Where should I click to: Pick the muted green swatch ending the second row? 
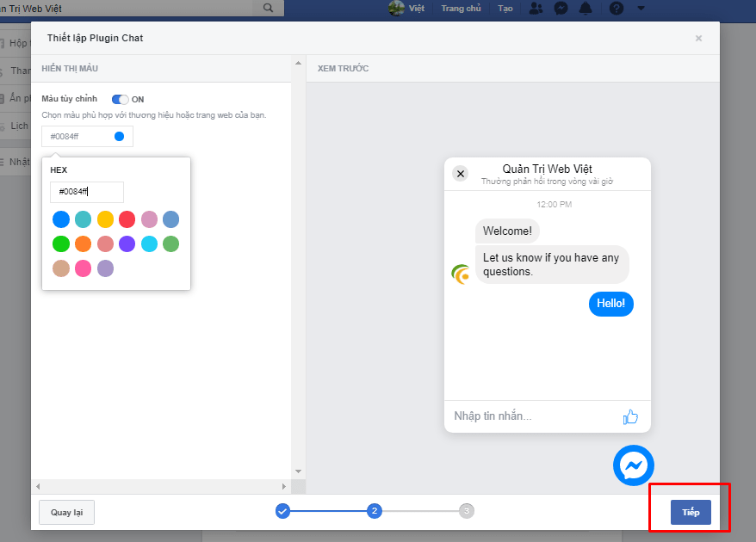(x=170, y=243)
